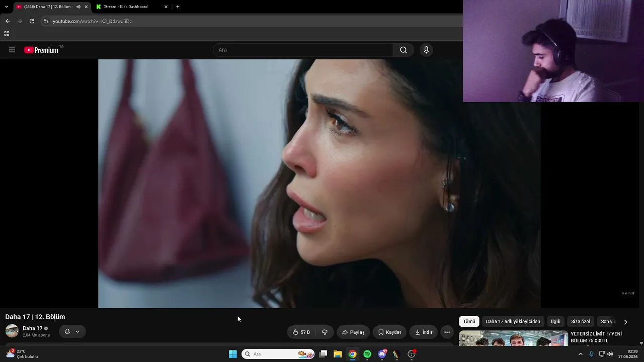Focus the YouTube 'Ara' search field
The height and width of the screenshot is (362, 644).
point(303,50)
